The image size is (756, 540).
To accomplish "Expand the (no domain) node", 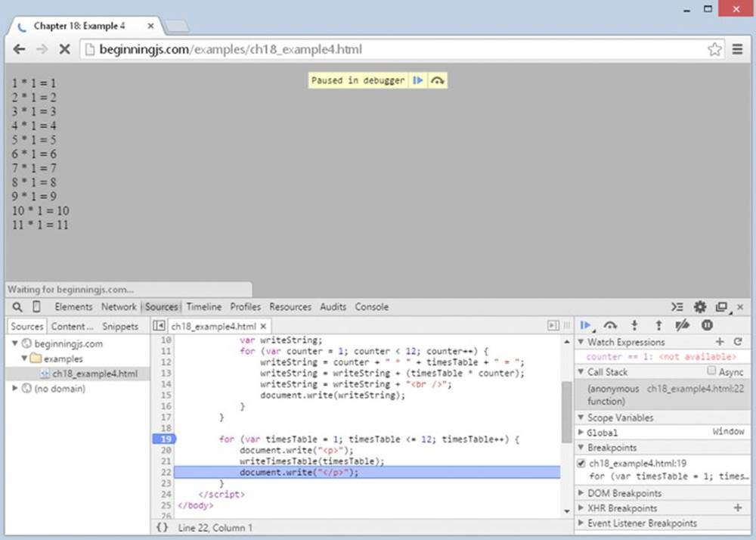I will tap(15, 388).
